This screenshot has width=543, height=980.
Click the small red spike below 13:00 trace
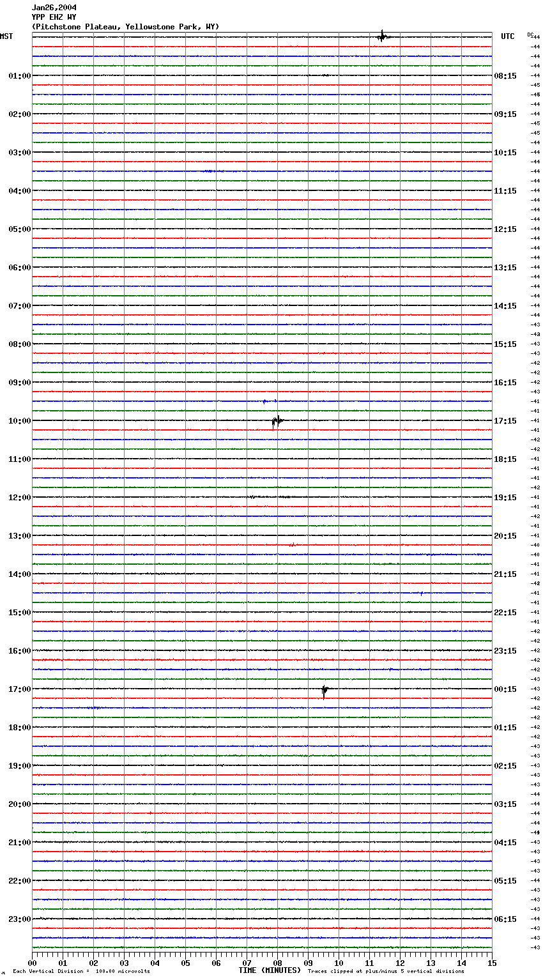pos(293,545)
